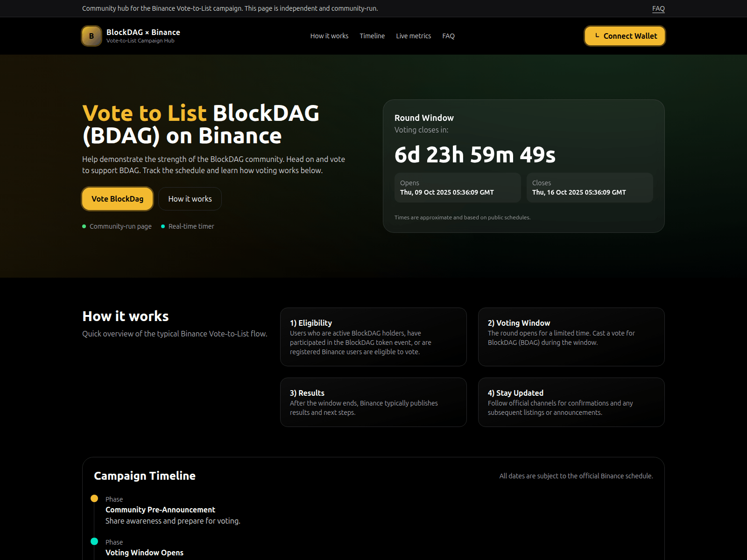Click the Vote BlockDag button
Viewport: 747px width, 560px height.
(x=118, y=199)
